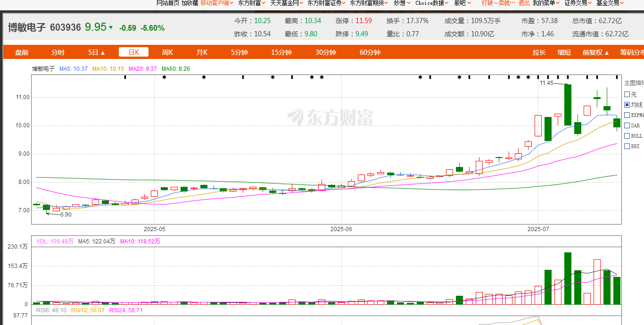Click the RSI24: 58.71 label

coord(126,310)
